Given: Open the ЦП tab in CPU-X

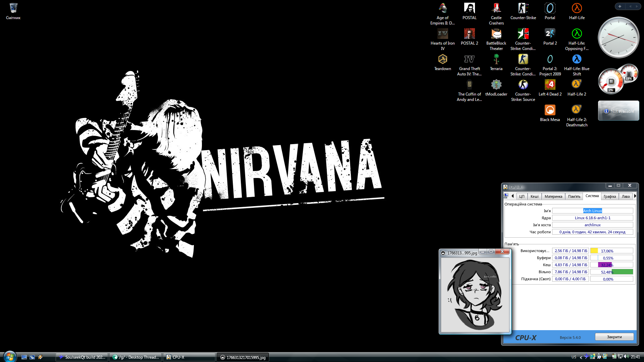Looking at the screenshot, I should click(x=522, y=196).
